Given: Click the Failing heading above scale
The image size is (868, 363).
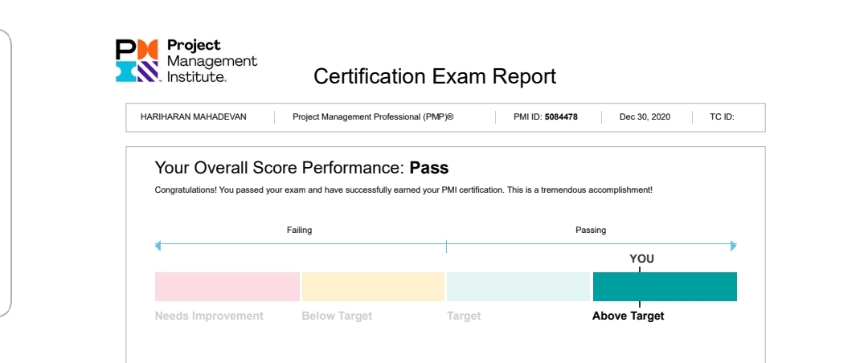Looking at the screenshot, I should coord(300,230).
